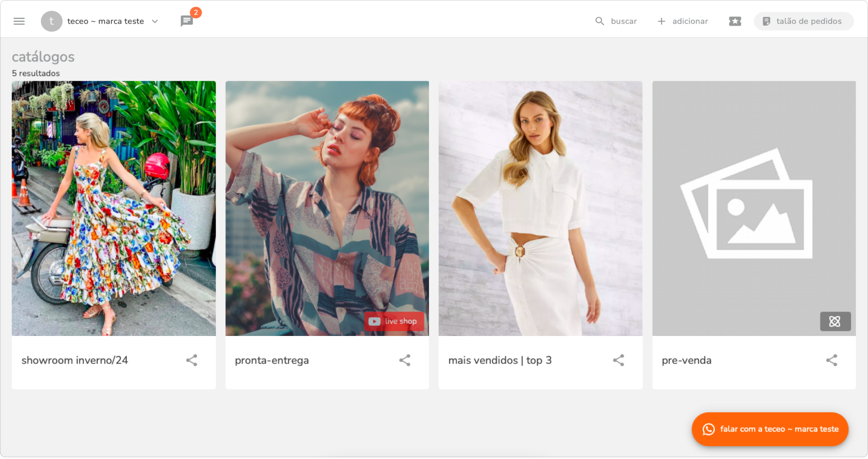Viewport: 868px width, 459px height.
Task: Share the showroom inverno/24 catalog
Action: [x=191, y=360]
